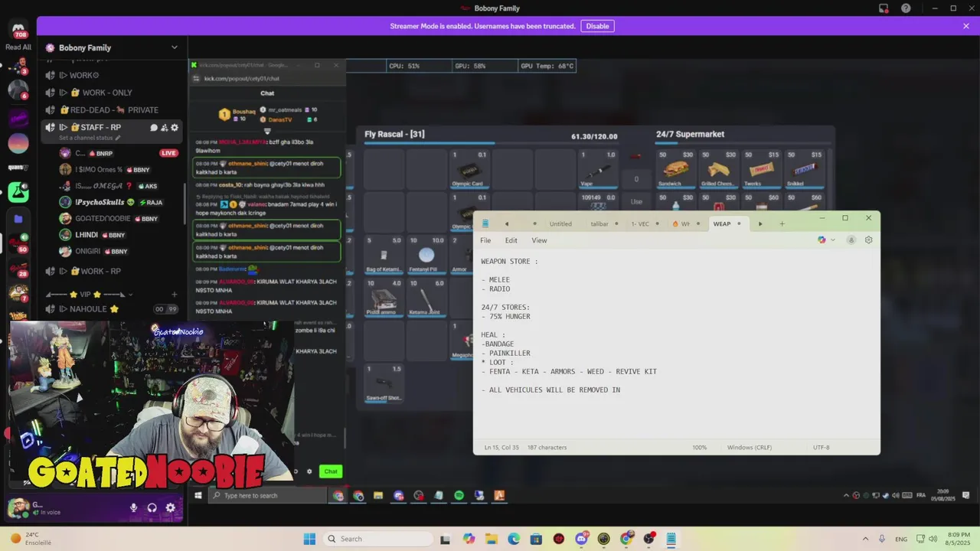Mute microphone in Discord user panel
The width and height of the screenshot is (980, 551).
click(x=133, y=507)
